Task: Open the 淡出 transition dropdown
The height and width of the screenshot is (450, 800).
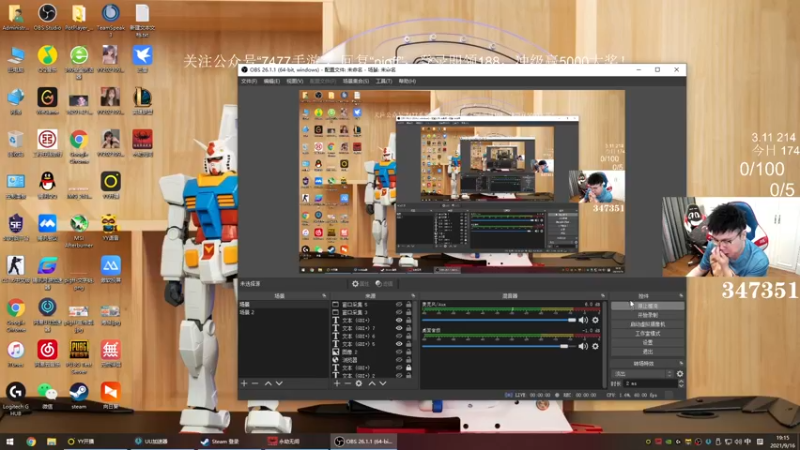Action: tap(643, 373)
